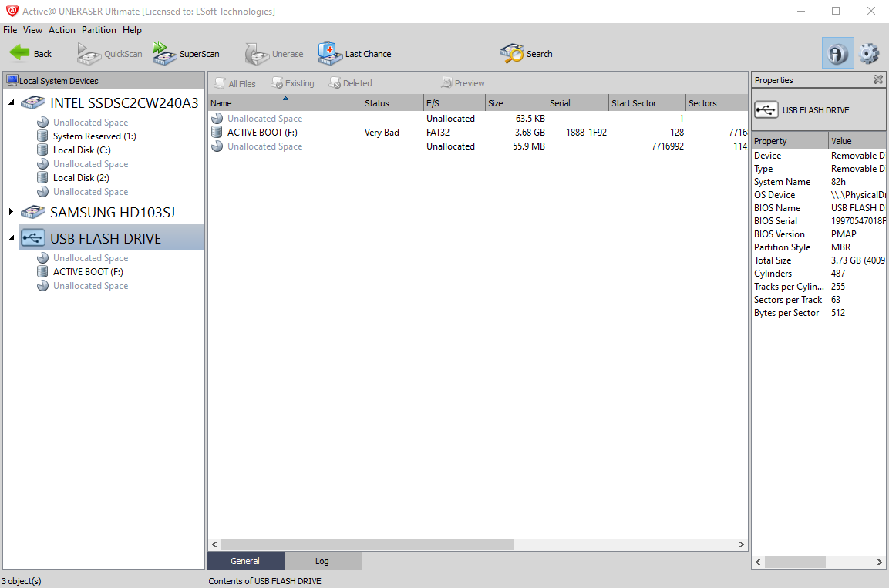The height and width of the screenshot is (588, 889).
Task: Click the disk icon beside System Reserved (1:)
Action: click(x=42, y=136)
